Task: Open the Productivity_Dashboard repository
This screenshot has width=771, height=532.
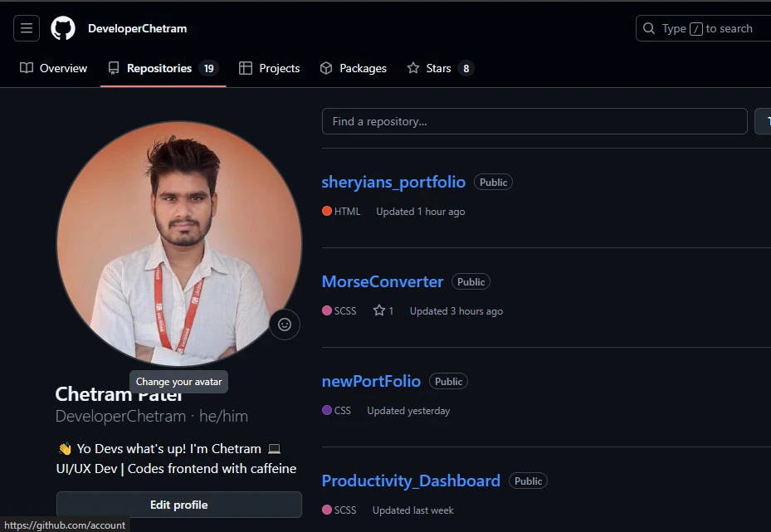Action: [410, 480]
